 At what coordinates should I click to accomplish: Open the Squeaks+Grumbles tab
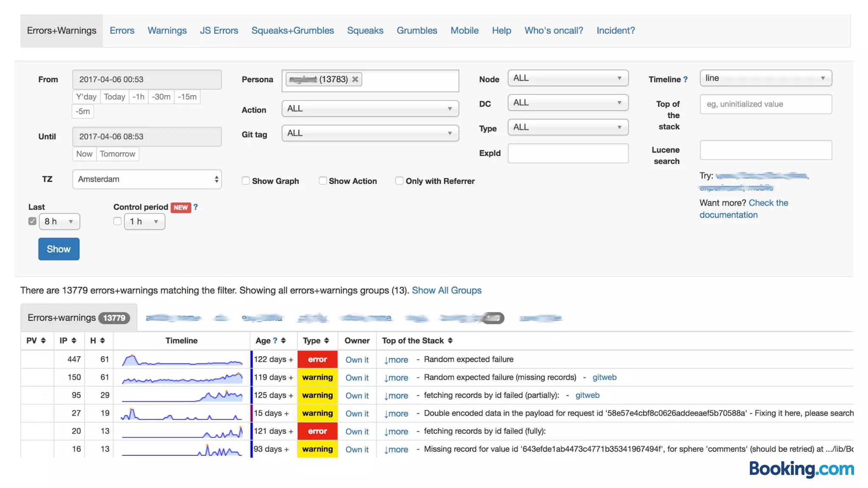[292, 30]
